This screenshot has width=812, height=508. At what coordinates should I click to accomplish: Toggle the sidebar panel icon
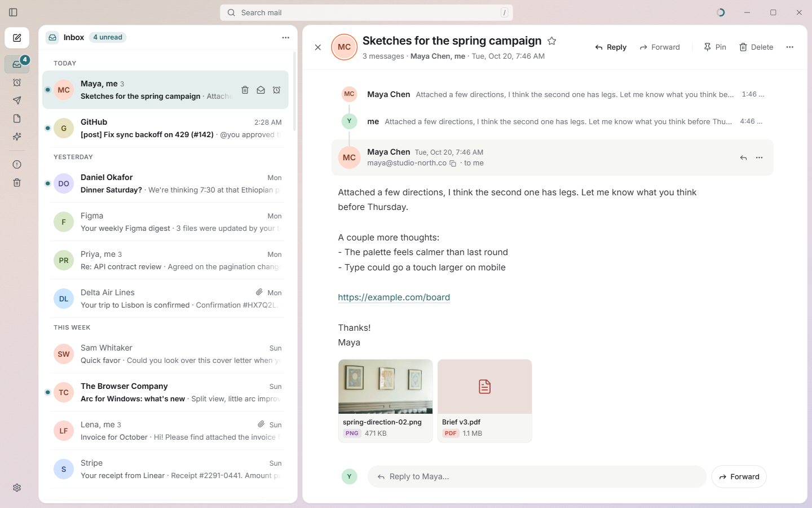point(13,12)
